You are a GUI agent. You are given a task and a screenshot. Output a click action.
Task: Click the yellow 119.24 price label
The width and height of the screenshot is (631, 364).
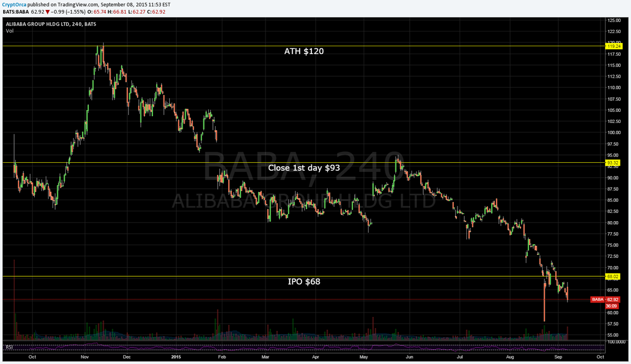tap(613, 46)
